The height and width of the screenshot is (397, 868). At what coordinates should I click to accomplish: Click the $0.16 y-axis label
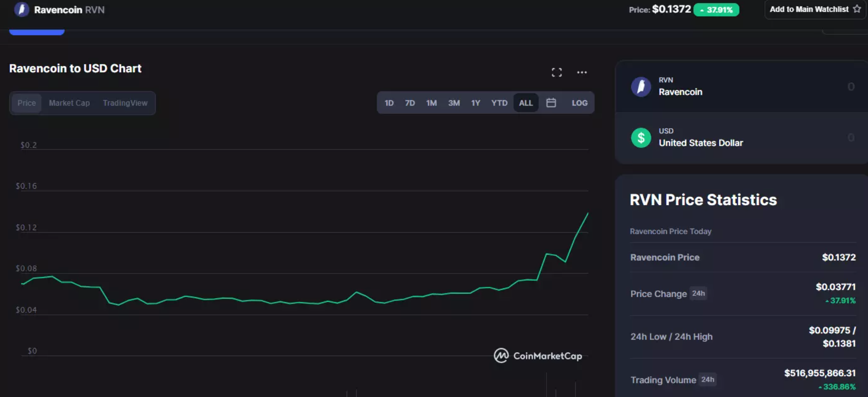click(26, 186)
